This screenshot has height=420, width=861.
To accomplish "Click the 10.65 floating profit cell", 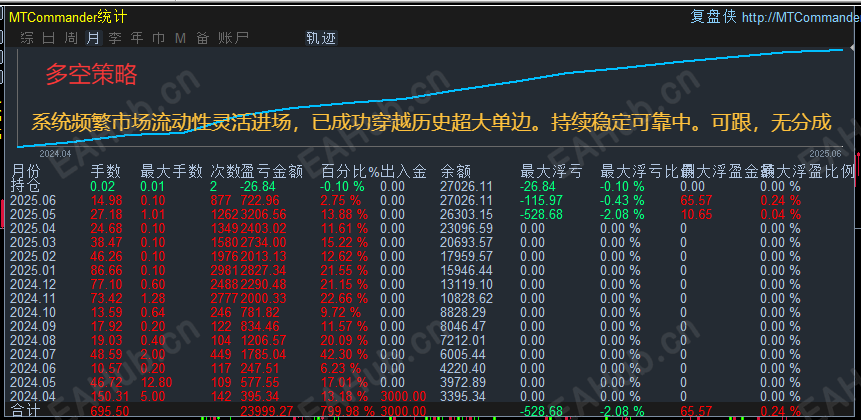I will pyautogui.click(x=696, y=214).
